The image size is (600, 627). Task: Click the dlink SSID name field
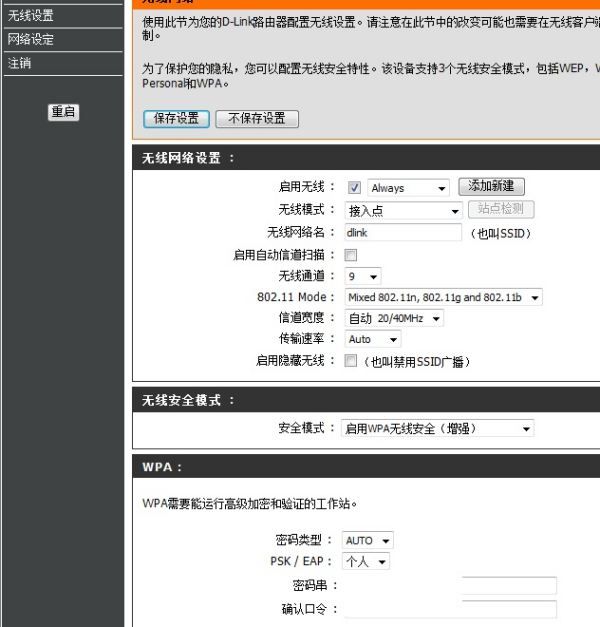click(x=403, y=233)
